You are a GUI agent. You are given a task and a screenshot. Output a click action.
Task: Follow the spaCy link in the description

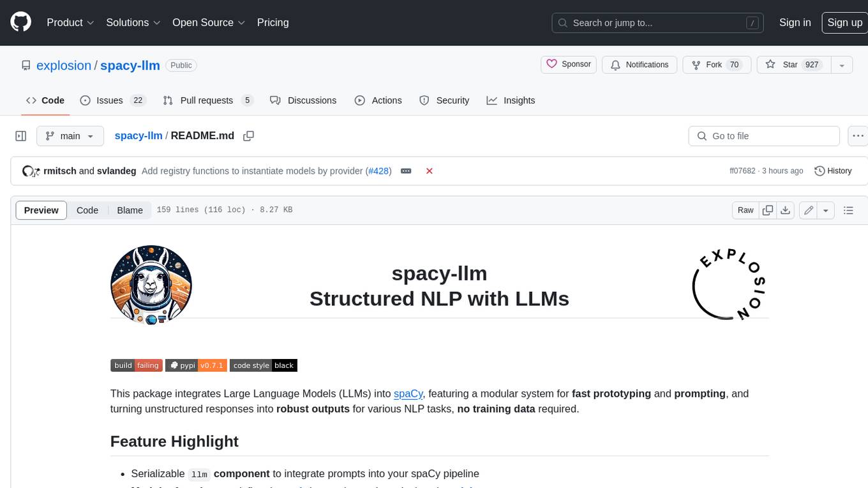point(408,393)
